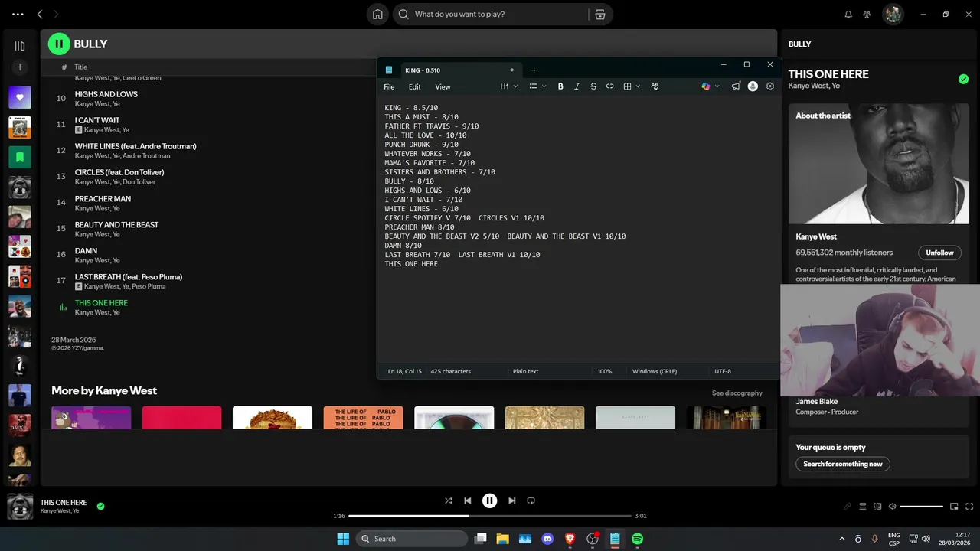
Task: Toggle italic formatting in Notepad
Action: click(577, 86)
